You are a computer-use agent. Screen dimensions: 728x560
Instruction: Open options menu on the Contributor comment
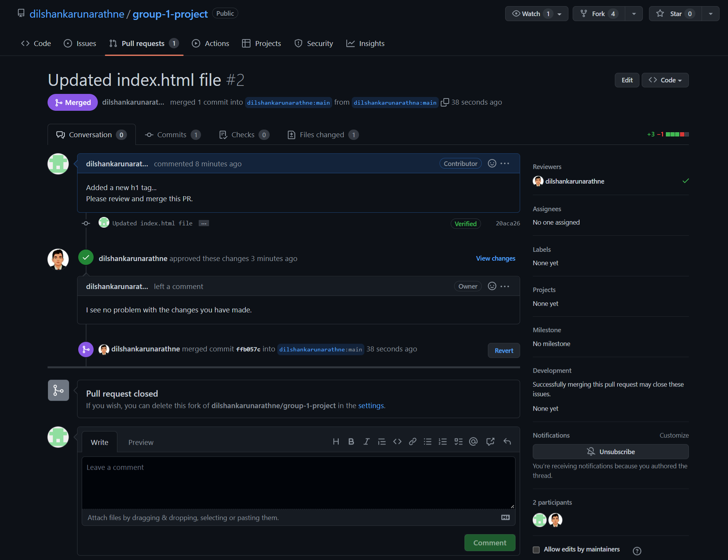click(505, 163)
